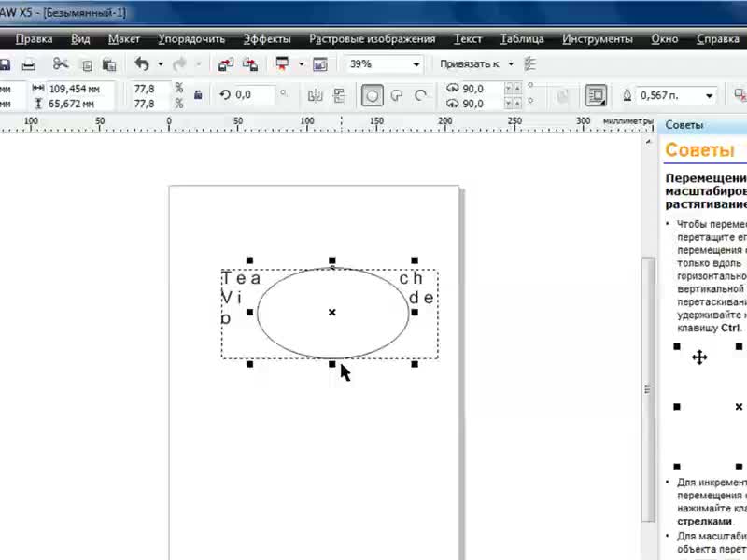Click the bottom-center selection handle of ellipse

tap(332, 364)
